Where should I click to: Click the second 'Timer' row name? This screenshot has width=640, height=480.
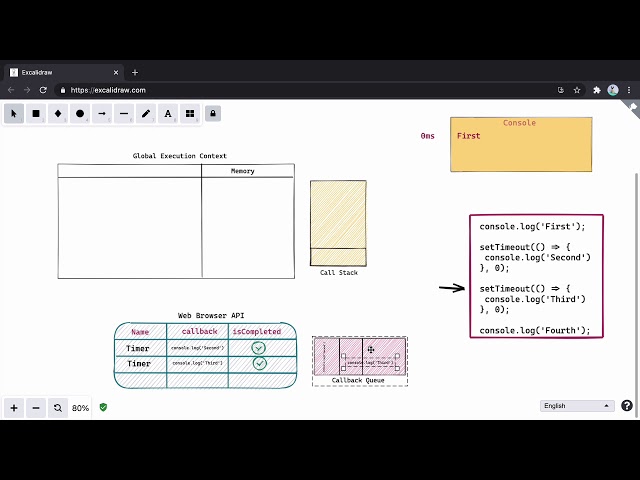point(139,363)
